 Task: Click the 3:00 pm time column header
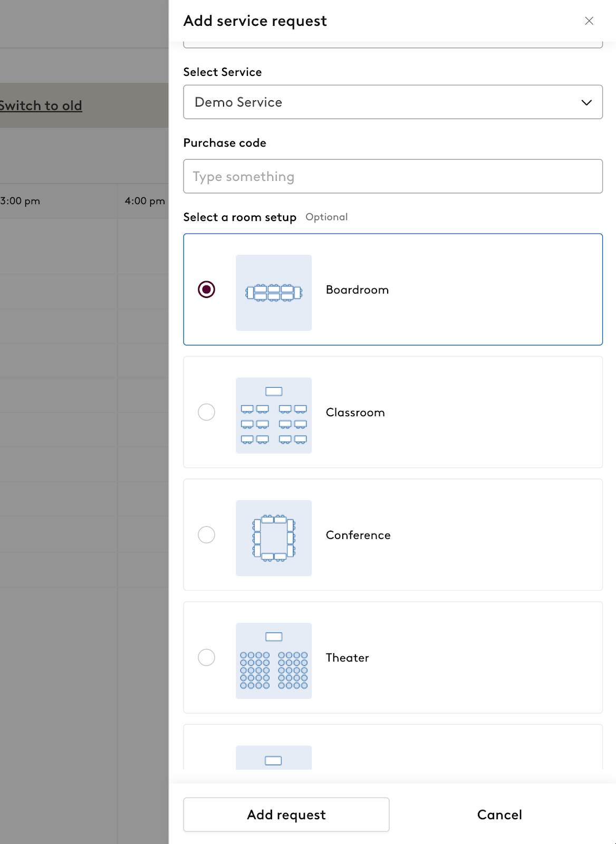(20, 201)
